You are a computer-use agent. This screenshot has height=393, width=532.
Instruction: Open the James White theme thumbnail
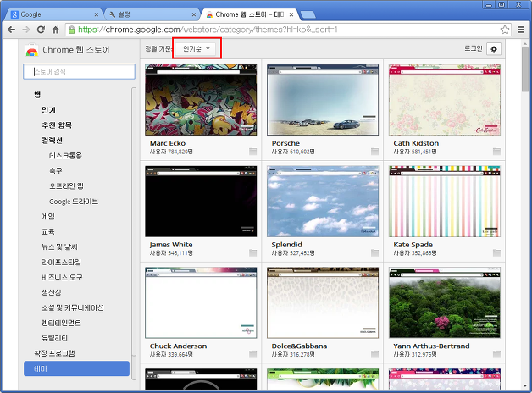tap(201, 201)
